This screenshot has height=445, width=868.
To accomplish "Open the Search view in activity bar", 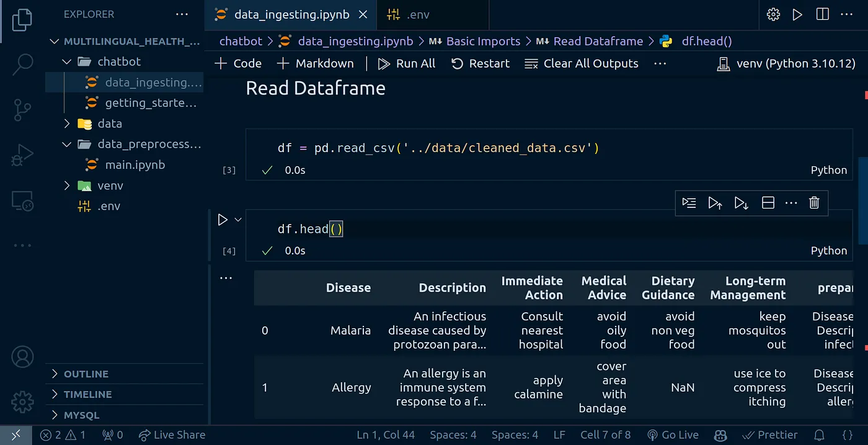I will pos(22,63).
